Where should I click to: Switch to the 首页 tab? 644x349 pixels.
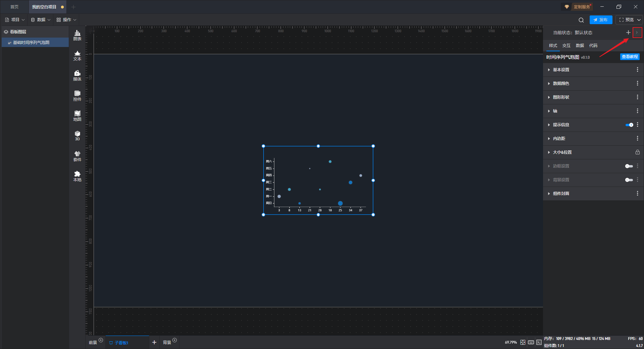[x=14, y=7]
